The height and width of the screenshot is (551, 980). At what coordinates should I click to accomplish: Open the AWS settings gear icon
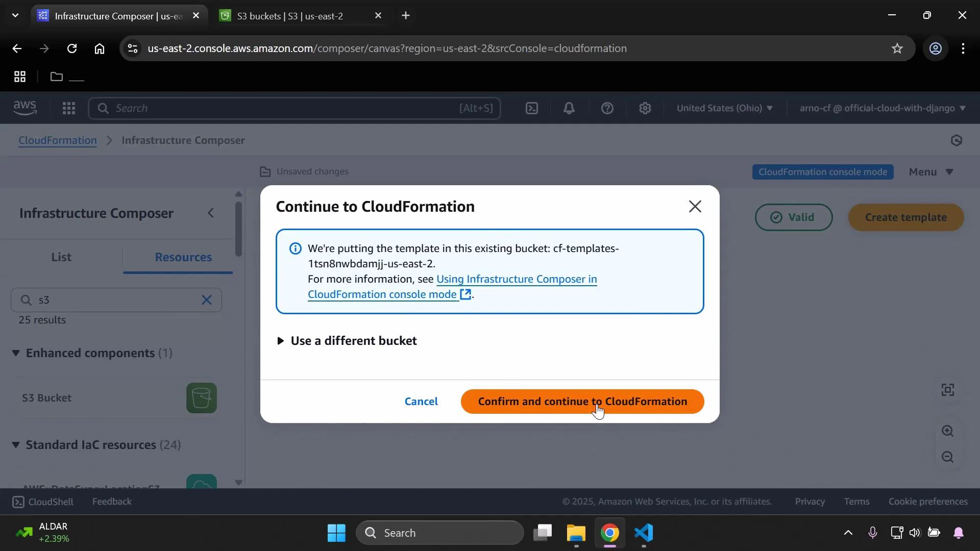pos(645,108)
